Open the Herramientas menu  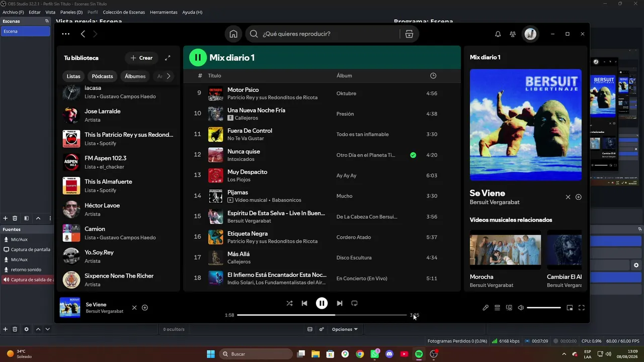(x=164, y=12)
